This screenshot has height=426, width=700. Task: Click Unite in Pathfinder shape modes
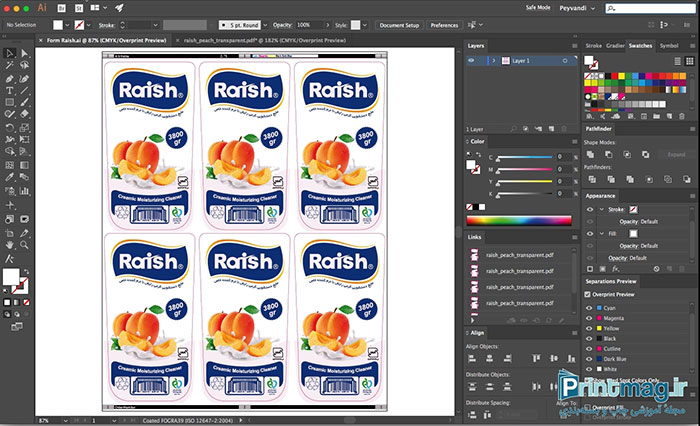click(590, 155)
